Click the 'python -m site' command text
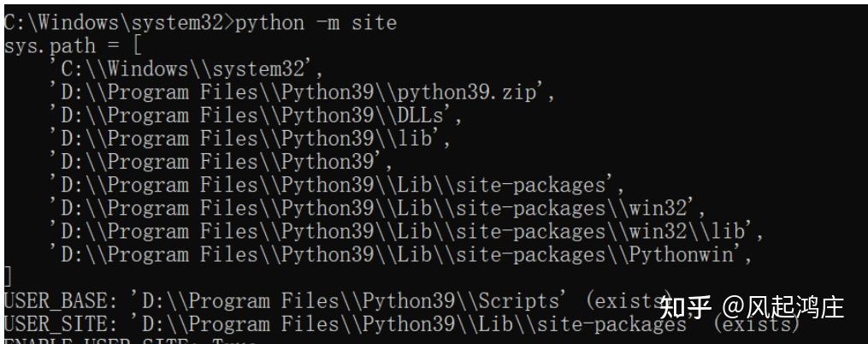This screenshot has width=868, height=344. 316,23
